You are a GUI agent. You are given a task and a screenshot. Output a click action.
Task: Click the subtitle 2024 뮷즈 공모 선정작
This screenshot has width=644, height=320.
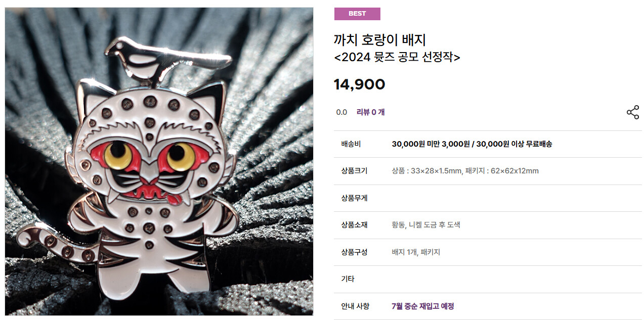tap(397, 57)
